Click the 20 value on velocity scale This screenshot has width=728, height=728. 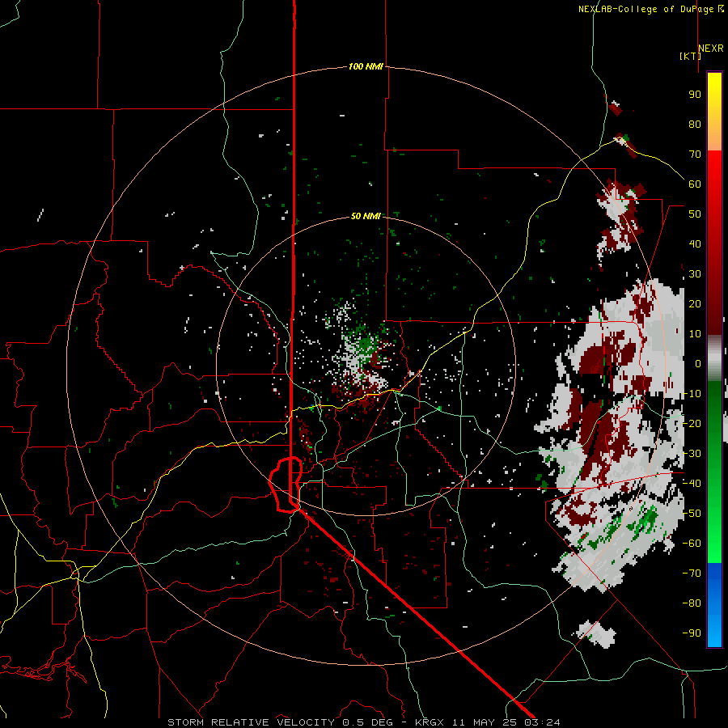(695, 303)
